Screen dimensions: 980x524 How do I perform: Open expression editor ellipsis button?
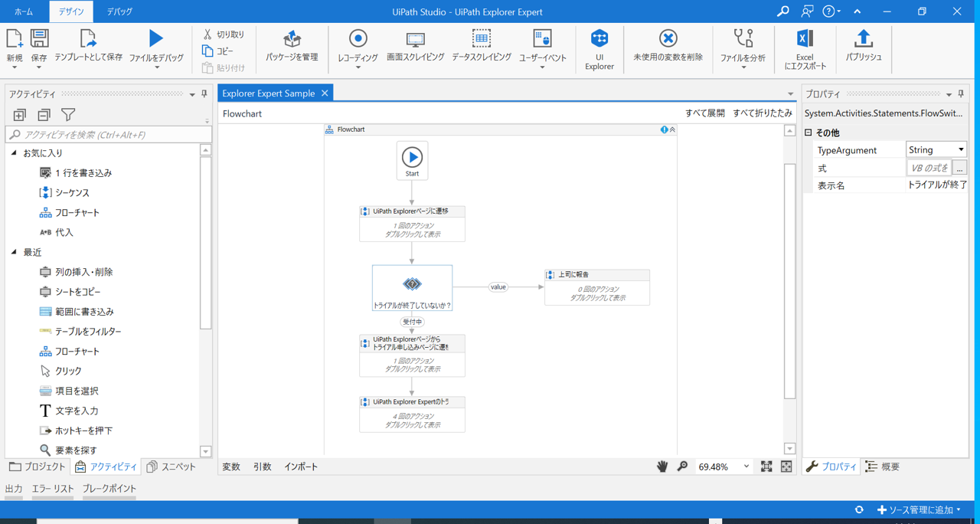click(960, 168)
